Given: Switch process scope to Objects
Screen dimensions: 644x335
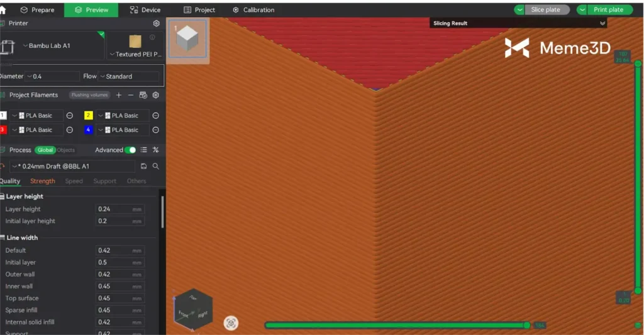Looking at the screenshot, I should point(66,150).
